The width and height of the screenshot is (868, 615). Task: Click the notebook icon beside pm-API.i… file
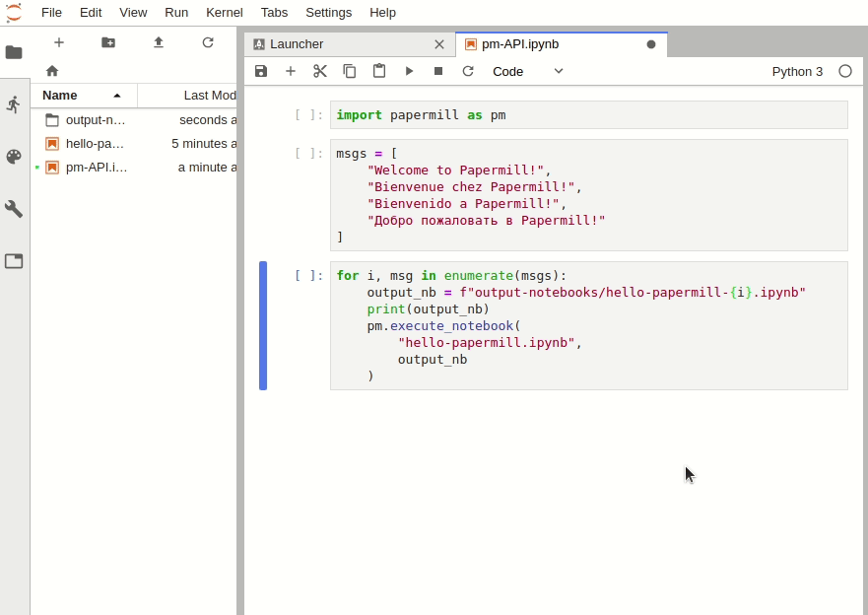coord(52,168)
